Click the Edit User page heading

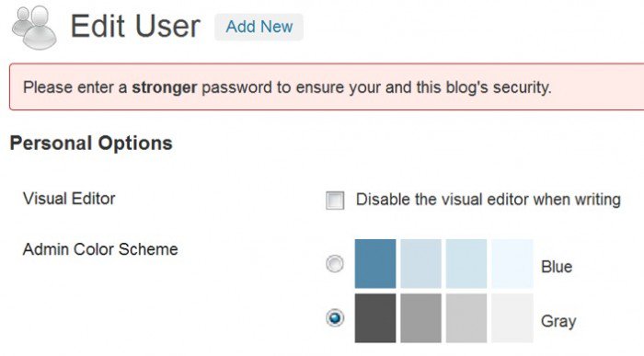[x=135, y=27]
